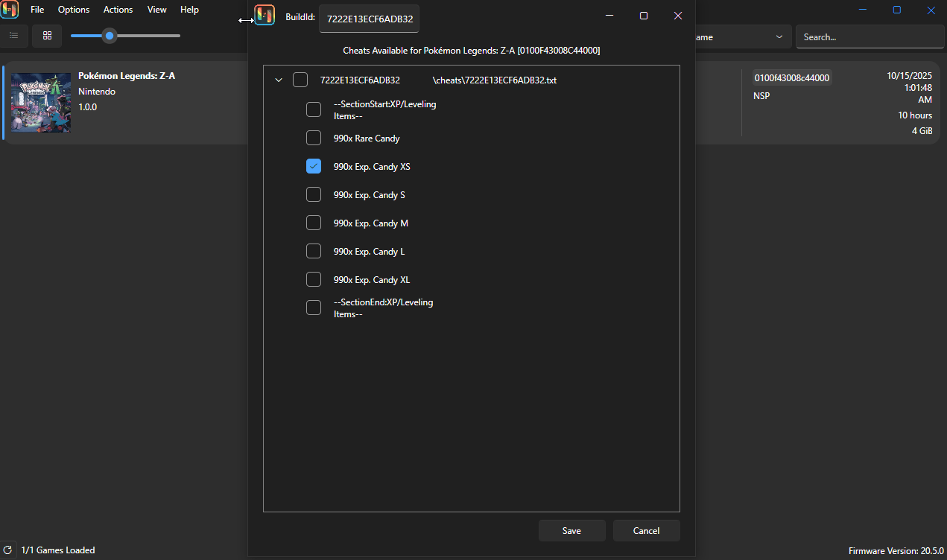Click the Firmware Version 20.5.0 text
The image size is (947, 560).
coord(895,551)
